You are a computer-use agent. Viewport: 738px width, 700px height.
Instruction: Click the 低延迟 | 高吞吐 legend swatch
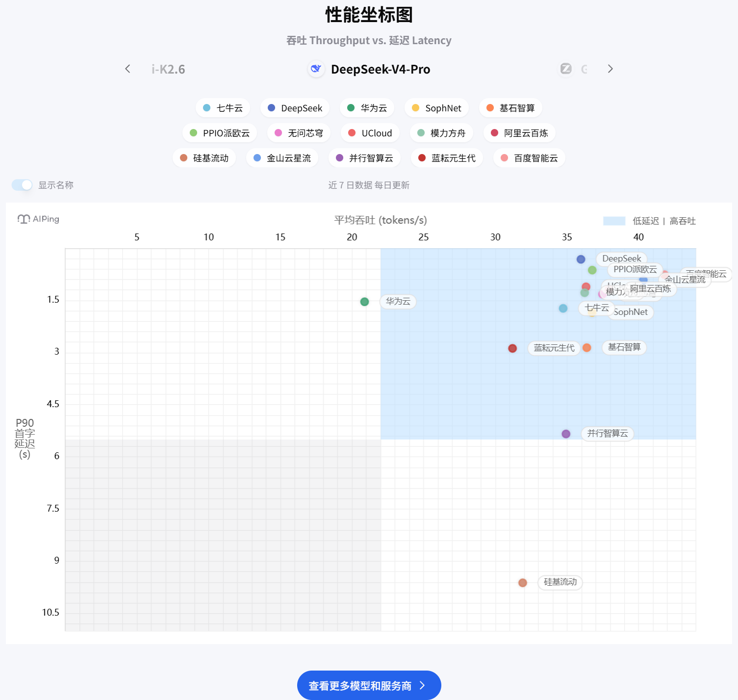(614, 221)
